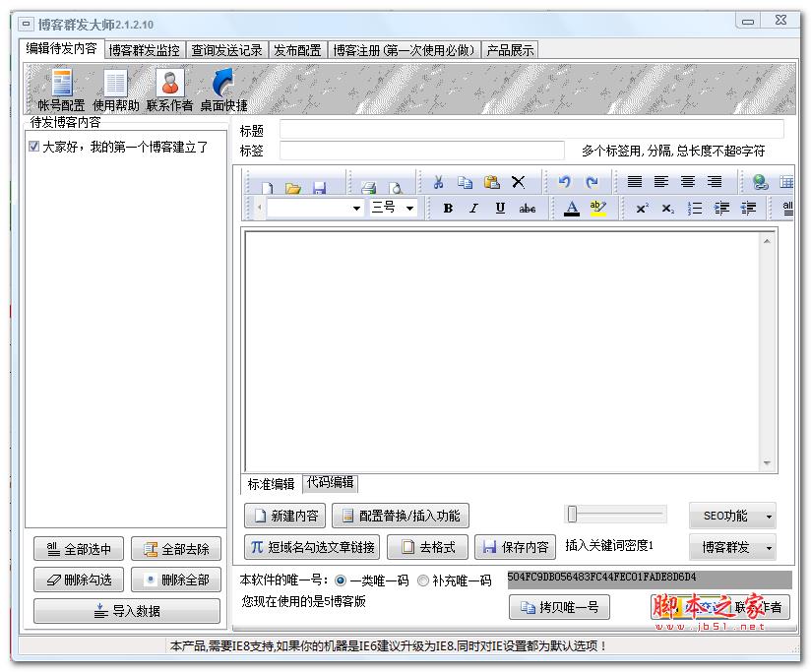
Task: Click the 联系作者 contact author icon
Action: click(169, 89)
